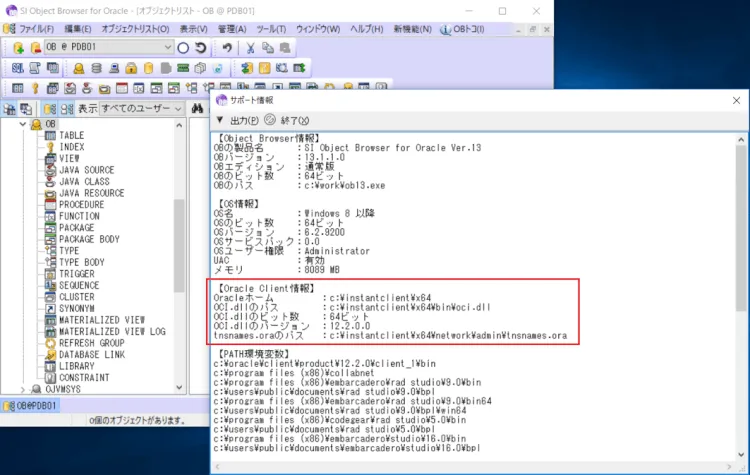750x475 pixels.
Task: Select JAVA RESOURCE tree item
Action: (x=91, y=193)
